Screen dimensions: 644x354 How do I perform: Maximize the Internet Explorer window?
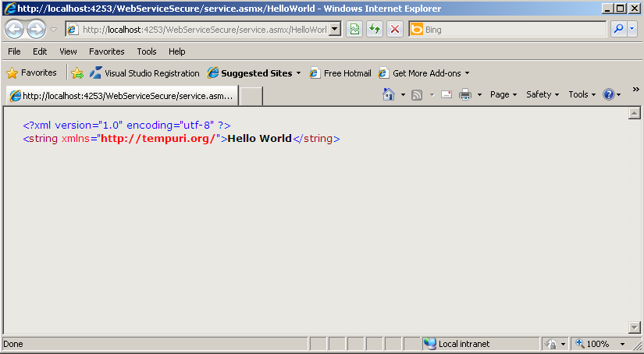[x=621, y=9]
